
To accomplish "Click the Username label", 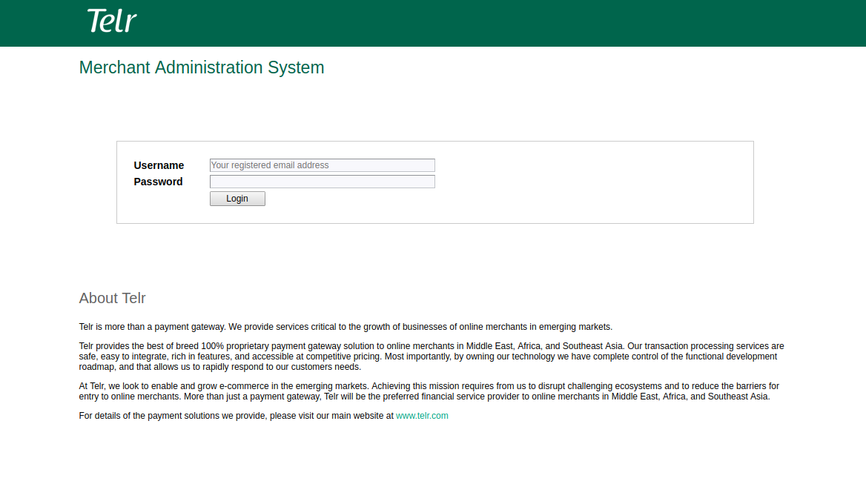I will pyautogui.click(x=159, y=165).
